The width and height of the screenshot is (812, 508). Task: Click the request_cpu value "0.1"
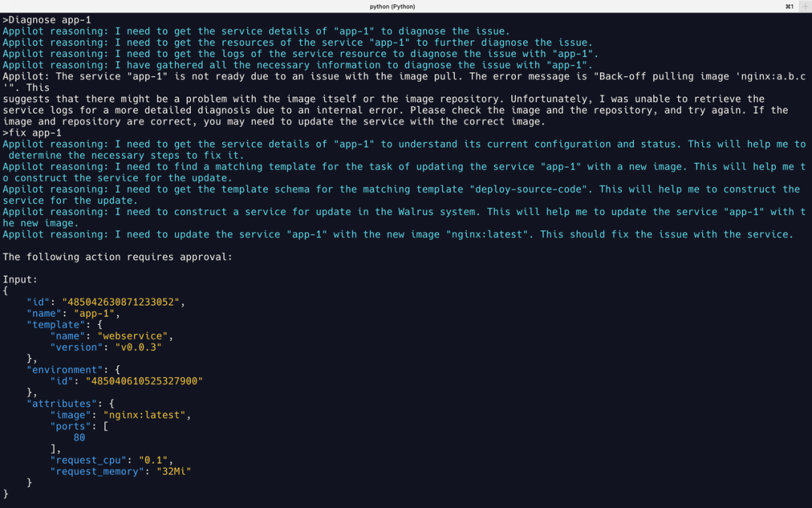pos(153,461)
